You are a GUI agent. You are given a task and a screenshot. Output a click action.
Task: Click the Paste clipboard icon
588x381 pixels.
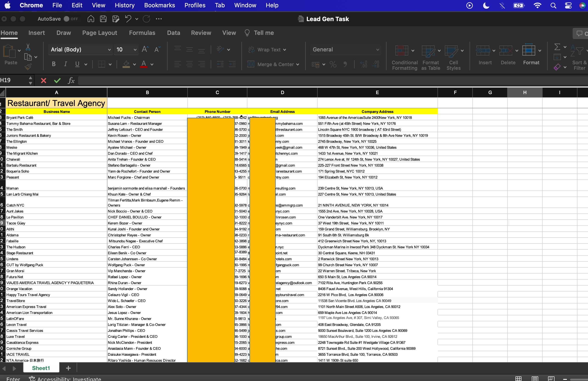coord(9,51)
